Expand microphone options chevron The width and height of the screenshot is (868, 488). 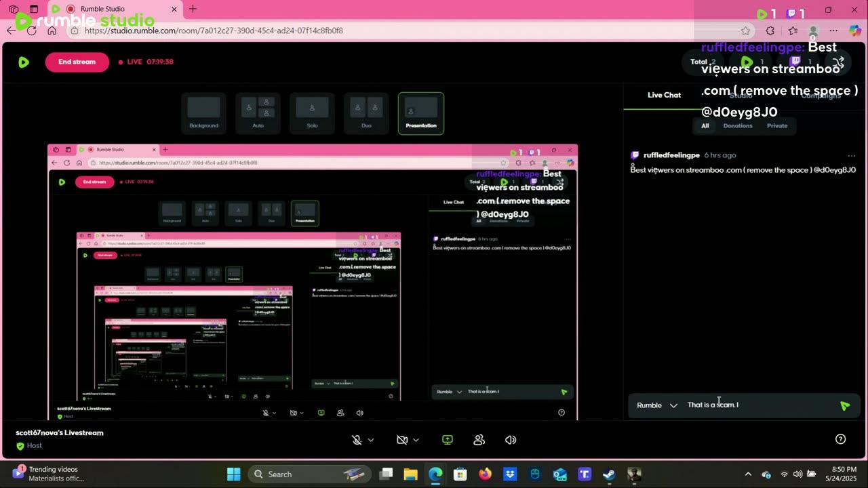tap(371, 440)
